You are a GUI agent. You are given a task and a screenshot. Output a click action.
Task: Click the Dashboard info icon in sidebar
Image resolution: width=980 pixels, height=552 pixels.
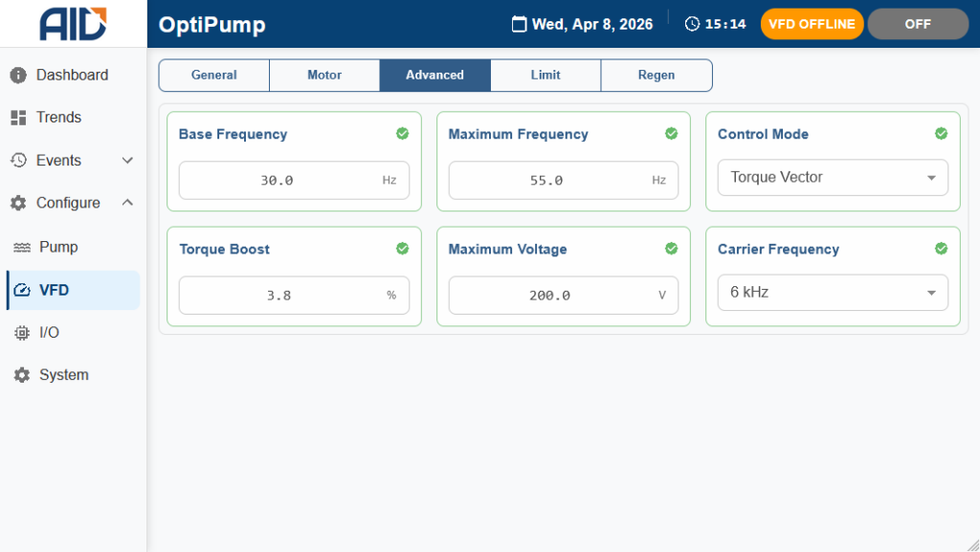(x=18, y=75)
